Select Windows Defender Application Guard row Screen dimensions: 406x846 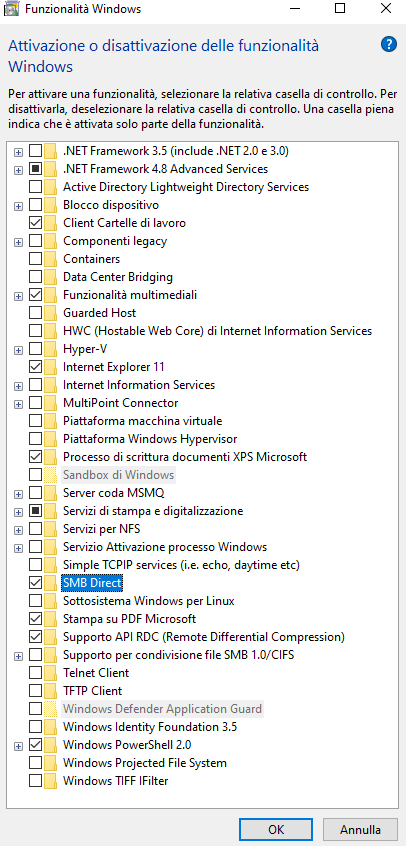pos(163,708)
